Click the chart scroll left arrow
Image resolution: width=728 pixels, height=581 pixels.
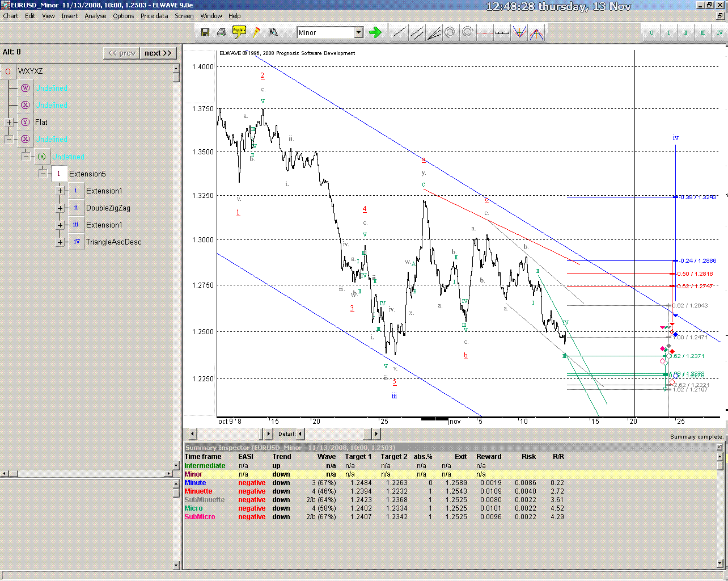[x=193, y=434]
